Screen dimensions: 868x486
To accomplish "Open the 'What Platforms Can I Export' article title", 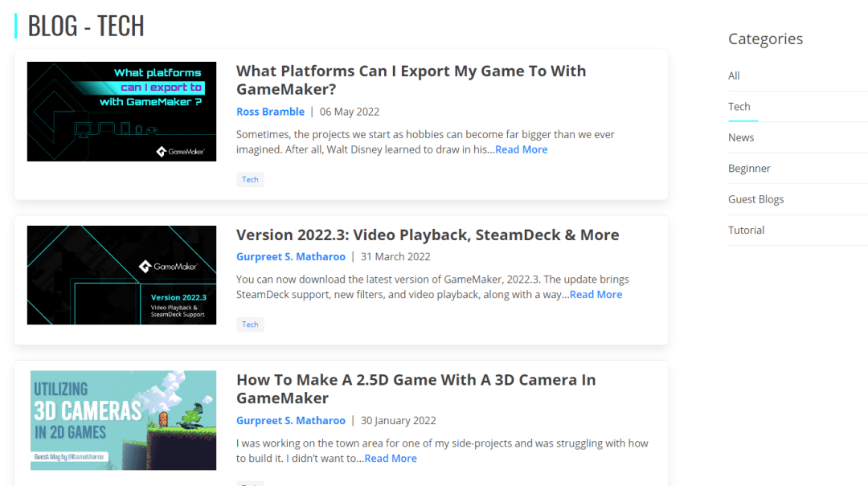I will point(411,80).
